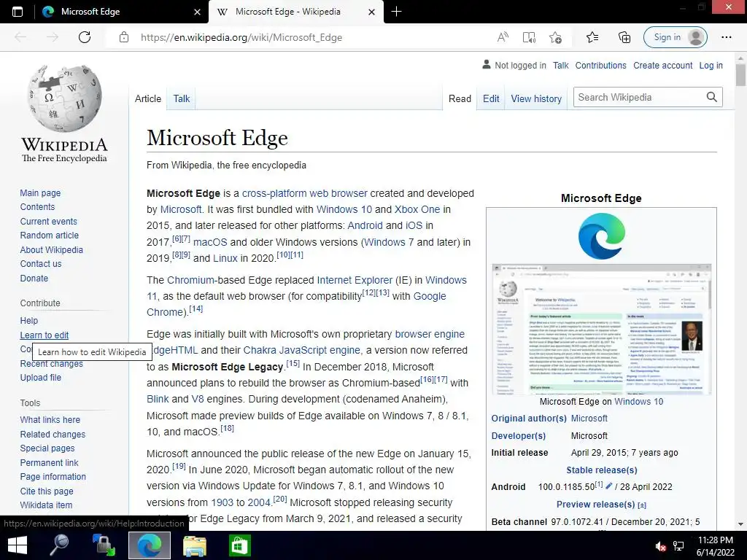Open the Edit tab
The width and height of the screenshot is (747, 560).
click(x=491, y=98)
